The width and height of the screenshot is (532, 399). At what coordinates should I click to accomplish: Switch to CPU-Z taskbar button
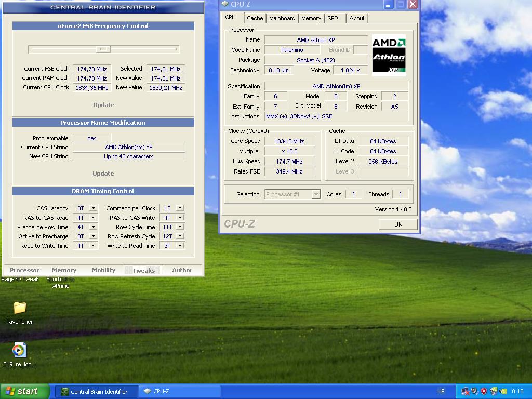(179, 391)
